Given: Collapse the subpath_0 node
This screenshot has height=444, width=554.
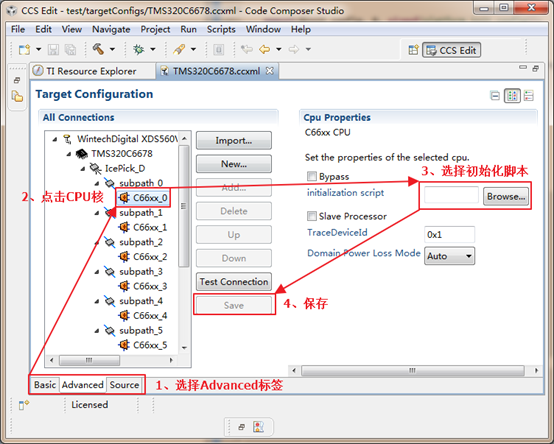Looking at the screenshot, I should pyautogui.click(x=97, y=183).
